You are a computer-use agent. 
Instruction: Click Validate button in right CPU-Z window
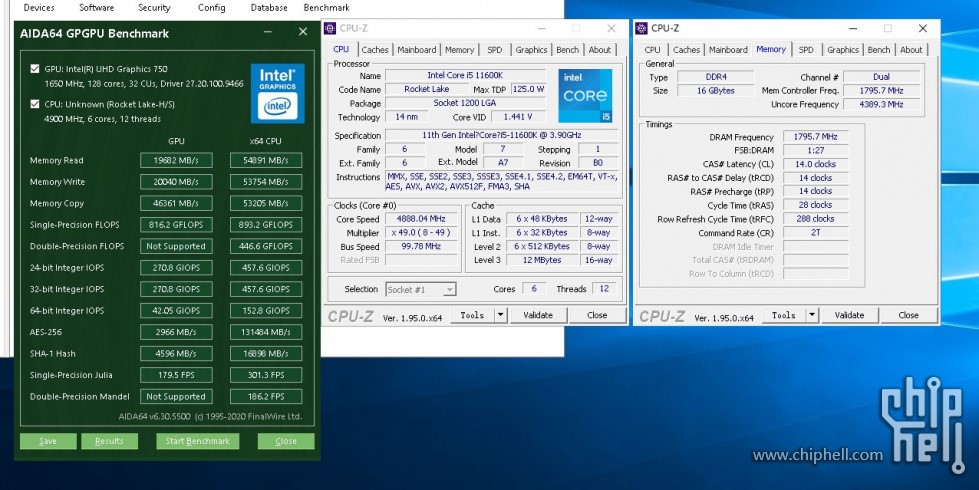[x=850, y=315]
